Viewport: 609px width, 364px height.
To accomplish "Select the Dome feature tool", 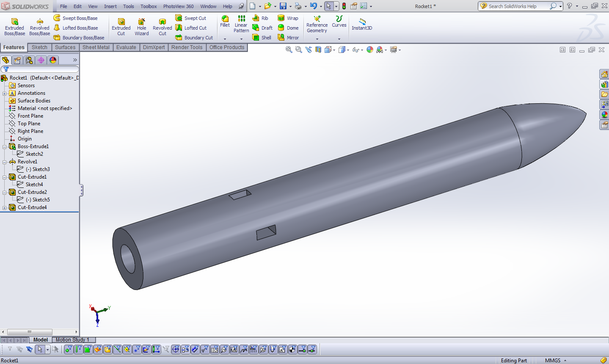I will 288,28.
